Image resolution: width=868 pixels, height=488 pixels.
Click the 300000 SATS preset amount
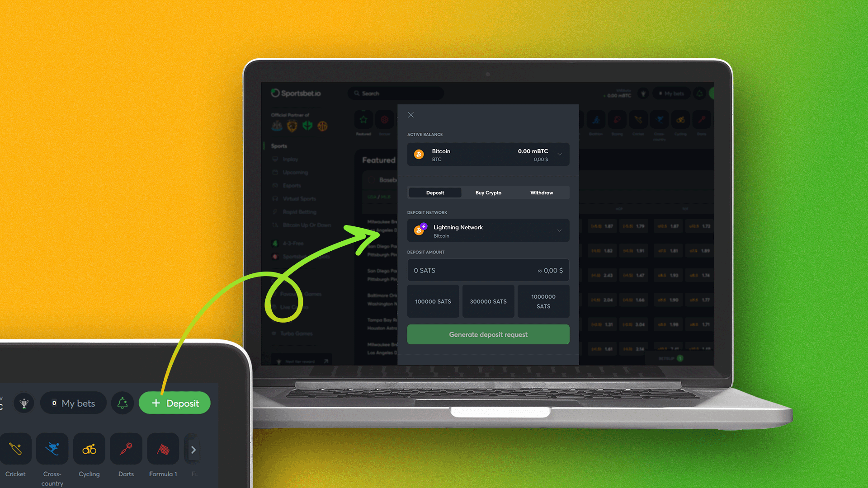pos(488,301)
